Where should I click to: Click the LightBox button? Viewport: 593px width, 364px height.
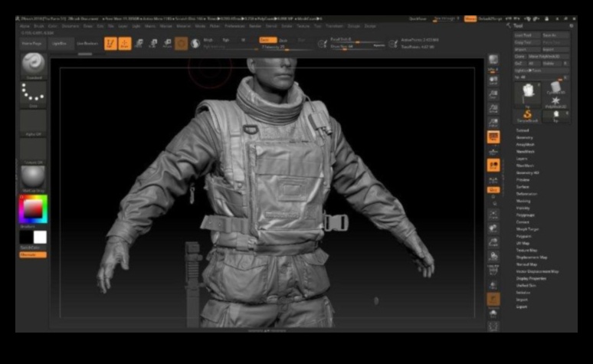(61, 44)
